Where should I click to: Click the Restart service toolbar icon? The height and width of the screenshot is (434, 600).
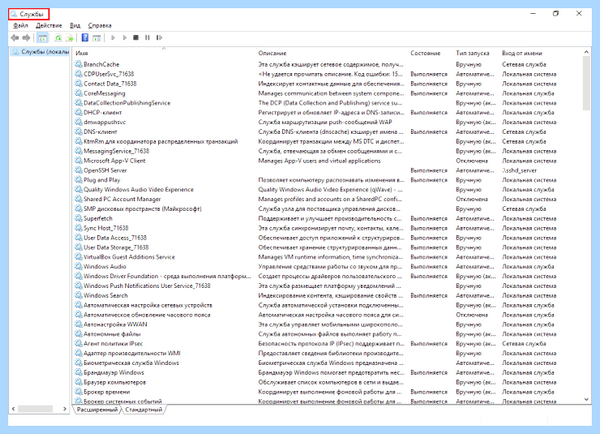click(x=159, y=38)
